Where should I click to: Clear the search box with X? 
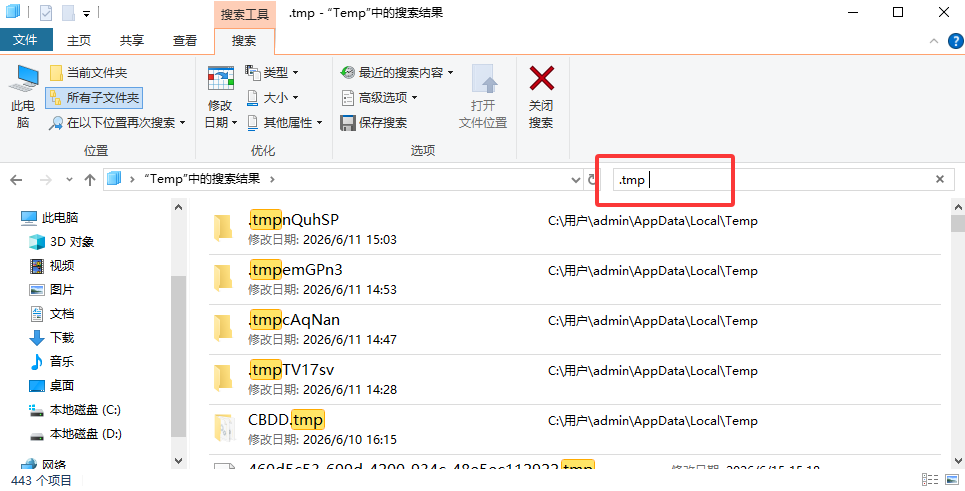(940, 179)
